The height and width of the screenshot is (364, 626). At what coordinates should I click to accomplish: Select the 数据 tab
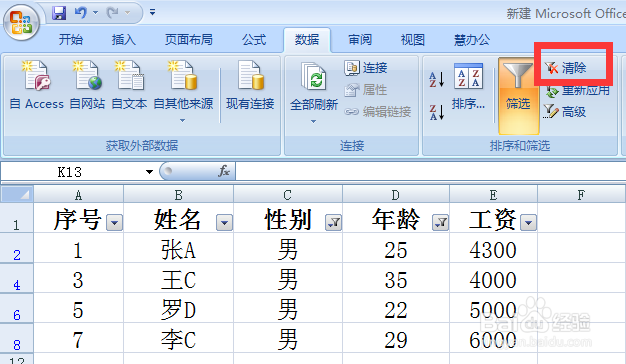[307, 40]
